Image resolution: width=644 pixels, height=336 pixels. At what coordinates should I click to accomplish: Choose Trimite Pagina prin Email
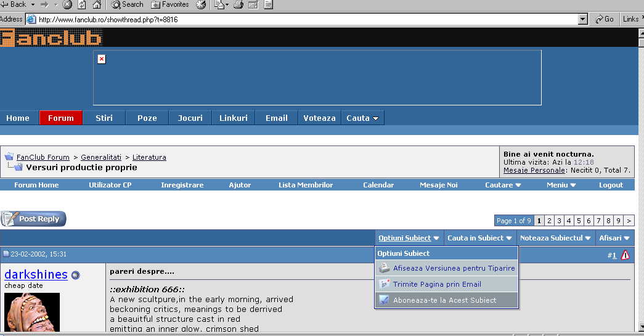437,284
